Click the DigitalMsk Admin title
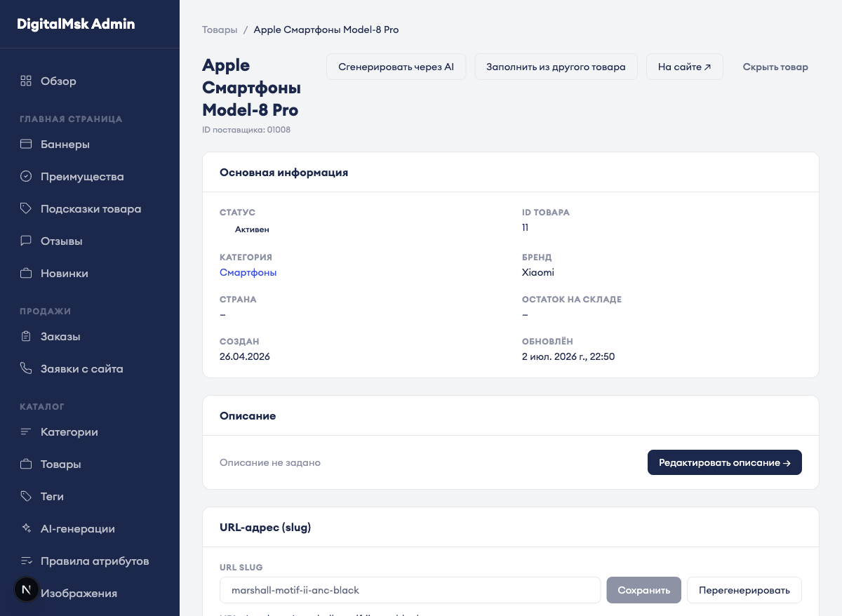This screenshot has height=616, width=842. [76, 24]
